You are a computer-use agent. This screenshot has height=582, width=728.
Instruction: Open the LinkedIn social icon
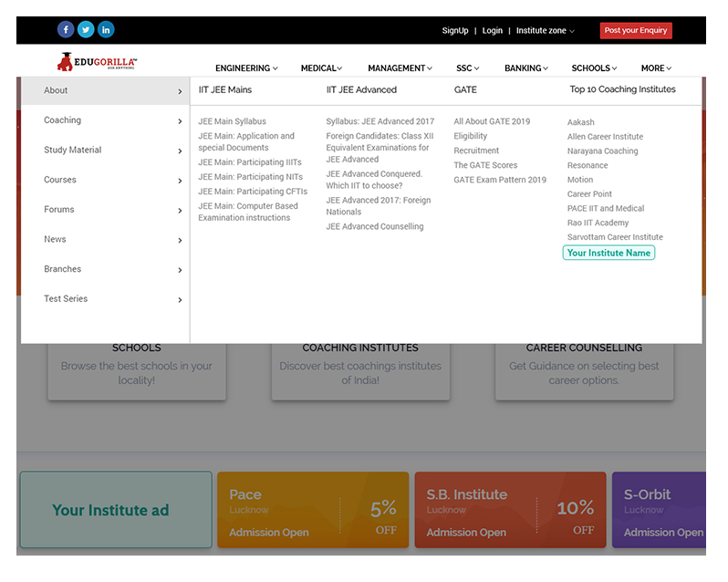[x=106, y=30]
